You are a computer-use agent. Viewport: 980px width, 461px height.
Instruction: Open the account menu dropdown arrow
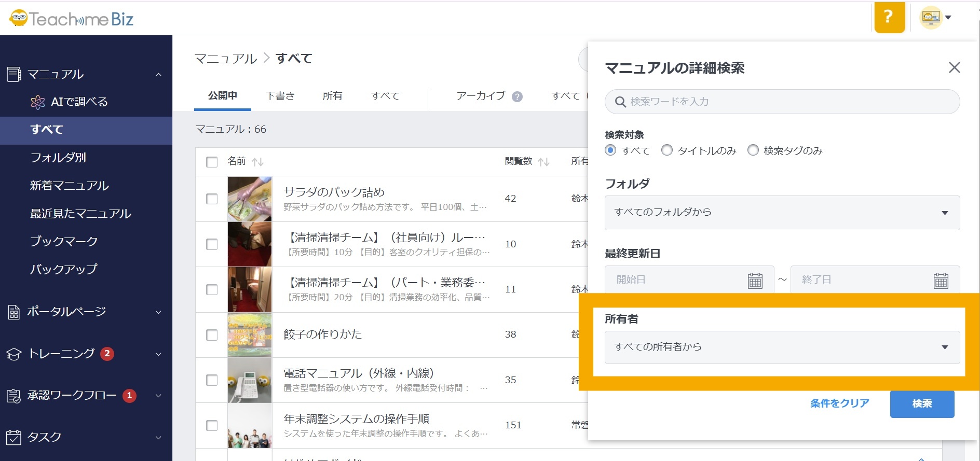(x=948, y=18)
